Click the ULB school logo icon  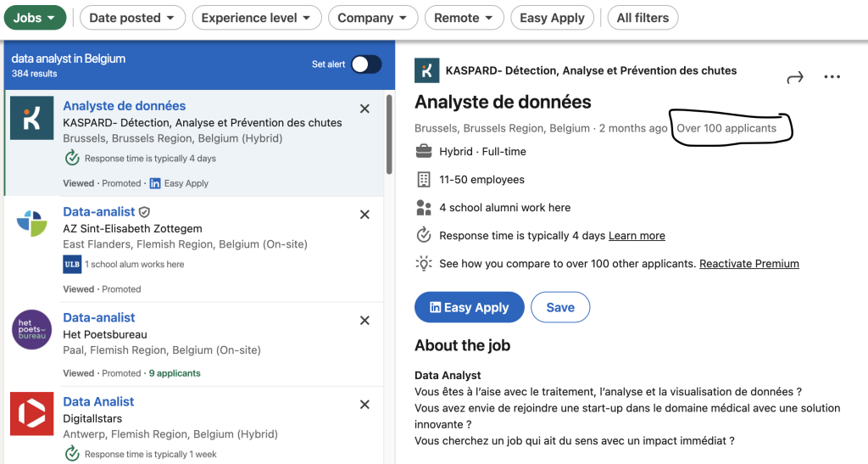(72, 264)
